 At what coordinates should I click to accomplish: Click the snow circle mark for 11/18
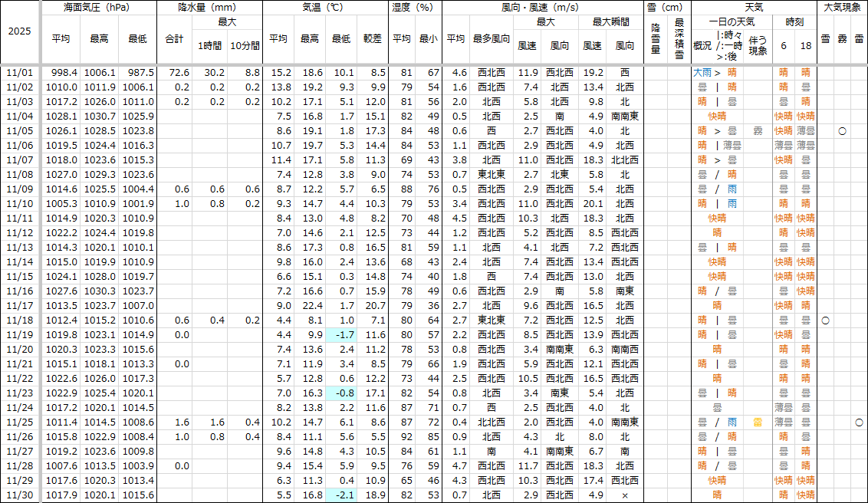pyautogui.click(x=825, y=320)
